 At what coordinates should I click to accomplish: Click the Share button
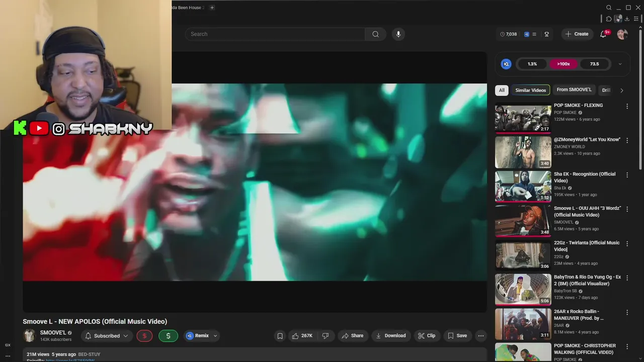pyautogui.click(x=353, y=336)
